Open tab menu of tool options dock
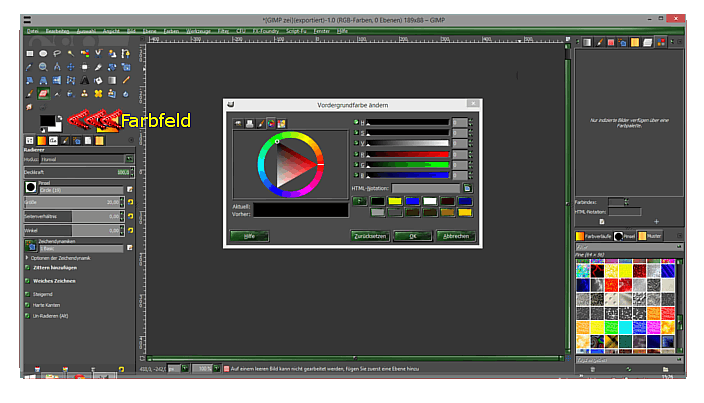 131,140
